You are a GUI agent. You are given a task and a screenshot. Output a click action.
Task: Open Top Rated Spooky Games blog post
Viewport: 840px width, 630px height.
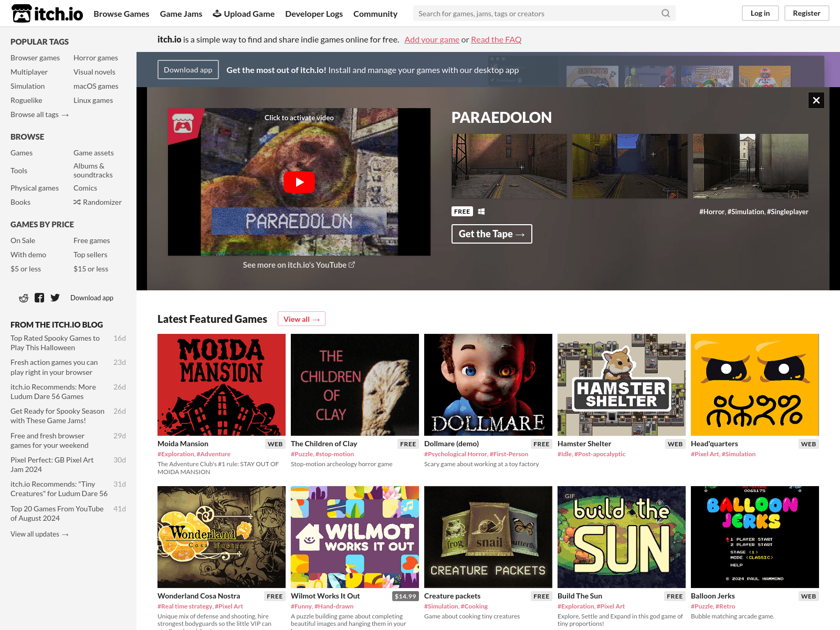coord(55,343)
